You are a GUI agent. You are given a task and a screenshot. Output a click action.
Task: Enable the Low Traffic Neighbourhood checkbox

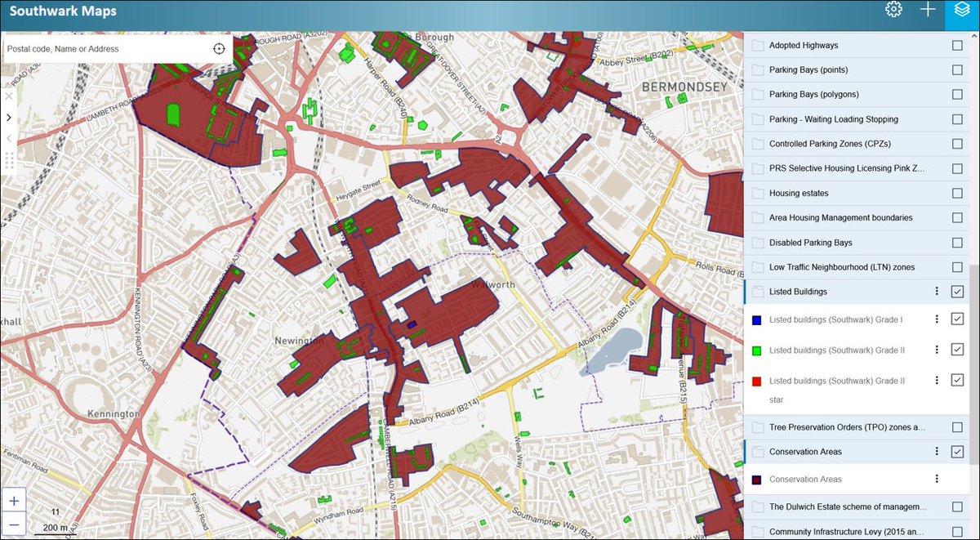coord(957,267)
